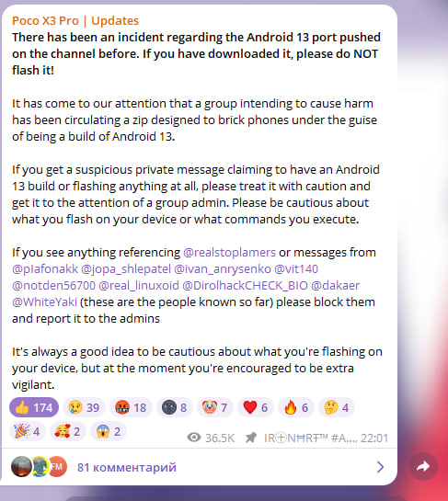Screen dimensions: 448x501
Task: Pick the clown face reaction with 7
Action: click(215, 407)
